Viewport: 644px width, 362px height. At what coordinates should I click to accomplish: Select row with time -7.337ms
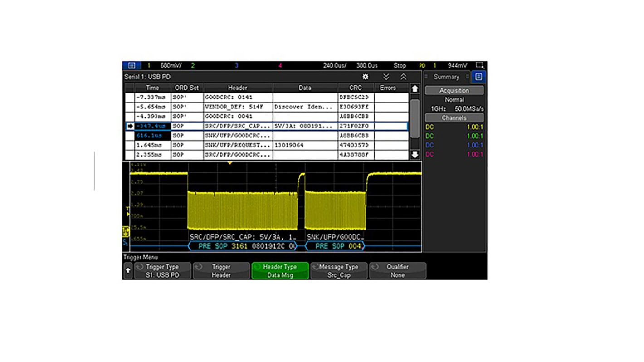267,97
